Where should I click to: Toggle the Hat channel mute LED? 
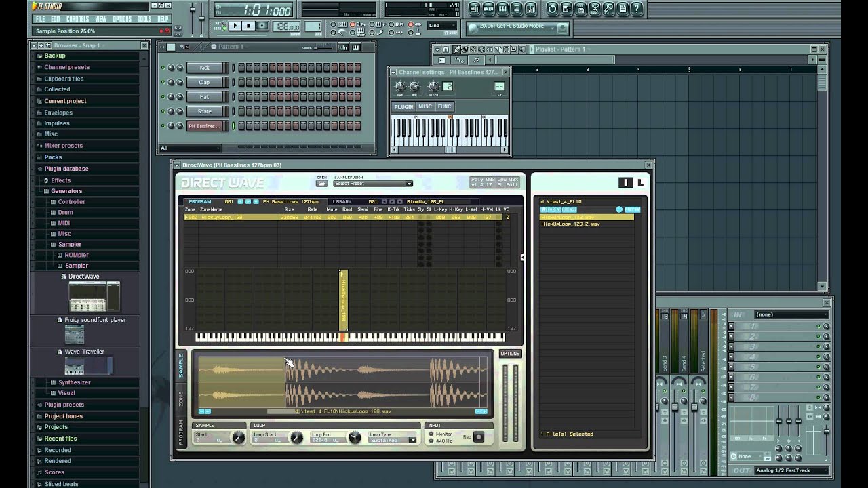tap(163, 97)
